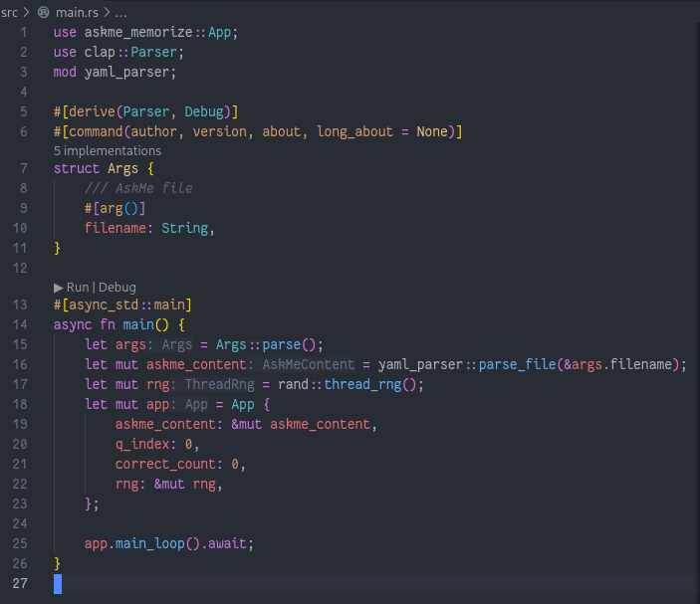The width and height of the screenshot is (700, 604).
Task: Click 'long_about' in the command attribute
Action: [x=354, y=132]
